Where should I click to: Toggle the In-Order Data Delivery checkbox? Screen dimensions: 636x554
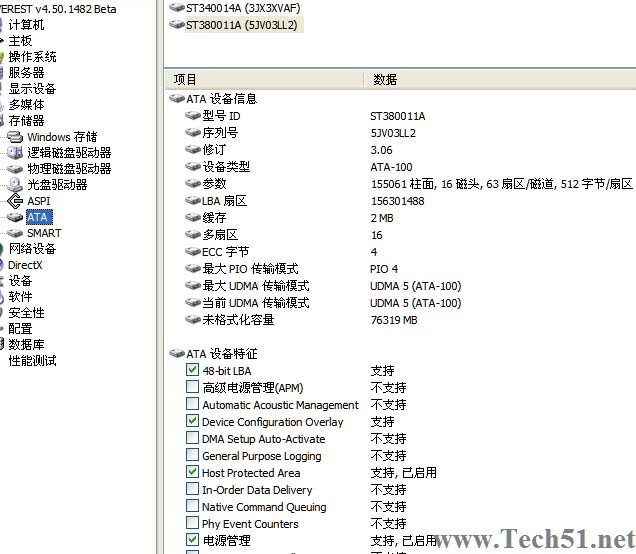pyautogui.click(x=192, y=489)
